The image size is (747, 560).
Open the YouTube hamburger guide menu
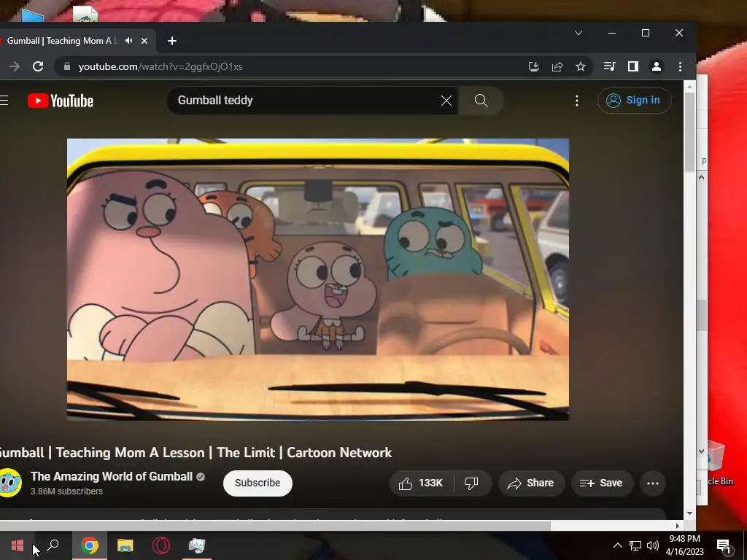(4, 101)
